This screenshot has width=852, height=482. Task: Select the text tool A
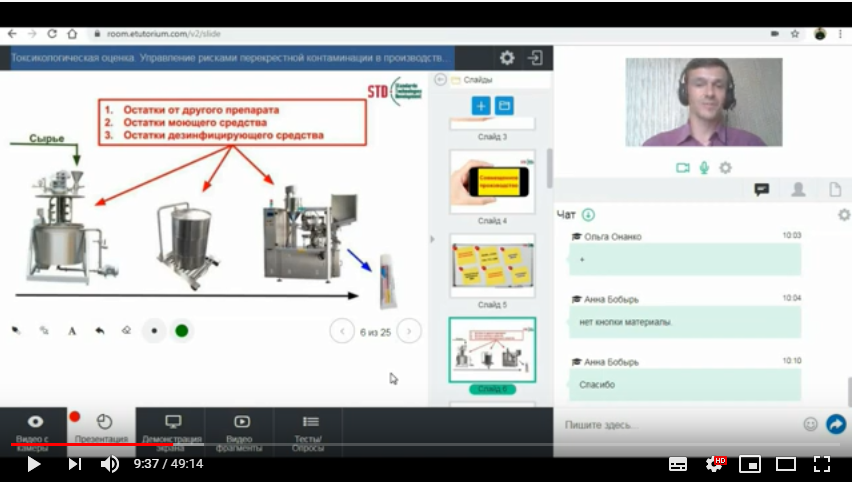[x=72, y=331]
